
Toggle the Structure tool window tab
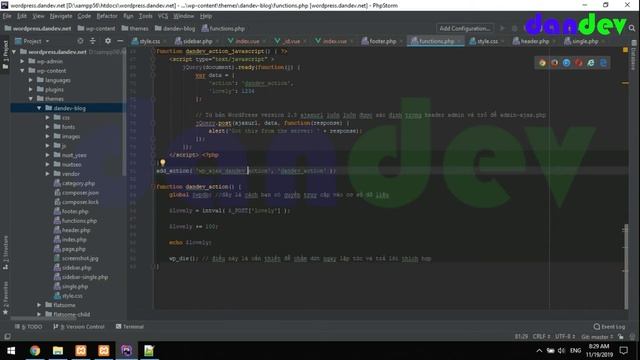click(5, 252)
